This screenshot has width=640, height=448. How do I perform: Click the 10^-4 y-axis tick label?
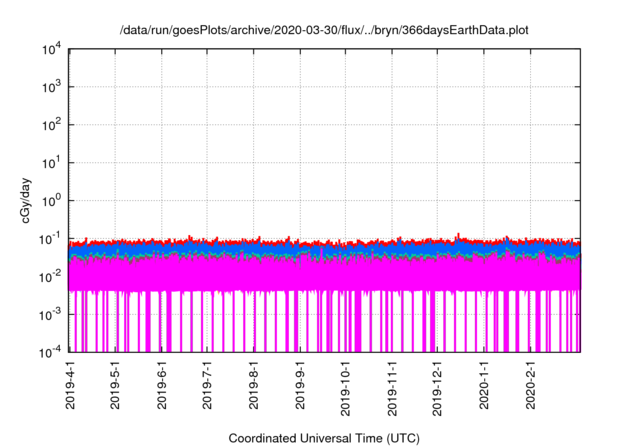point(50,352)
